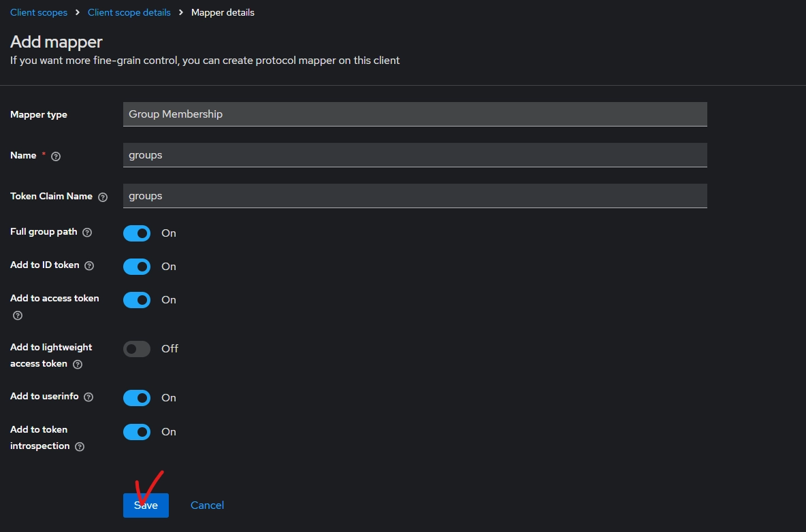This screenshot has height=532, width=806.
Task: Open help tooltip for Full group path
Action: pos(87,233)
